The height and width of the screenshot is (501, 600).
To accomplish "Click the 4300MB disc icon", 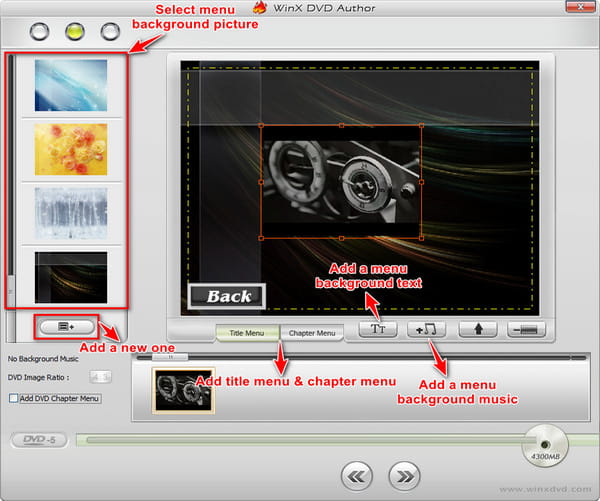I will [545, 446].
